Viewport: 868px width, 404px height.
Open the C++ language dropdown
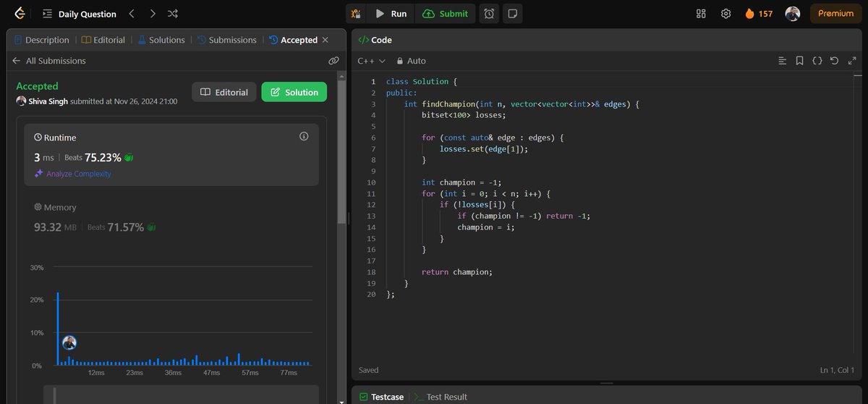[x=372, y=61]
